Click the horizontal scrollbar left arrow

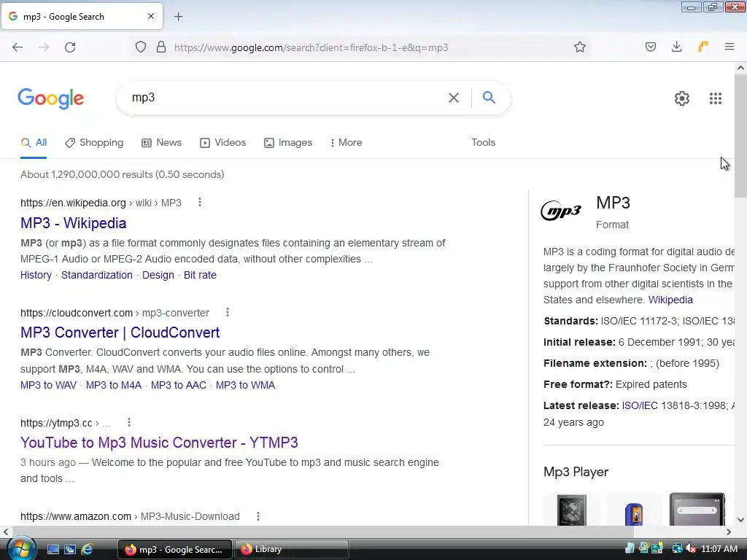[6, 532]
